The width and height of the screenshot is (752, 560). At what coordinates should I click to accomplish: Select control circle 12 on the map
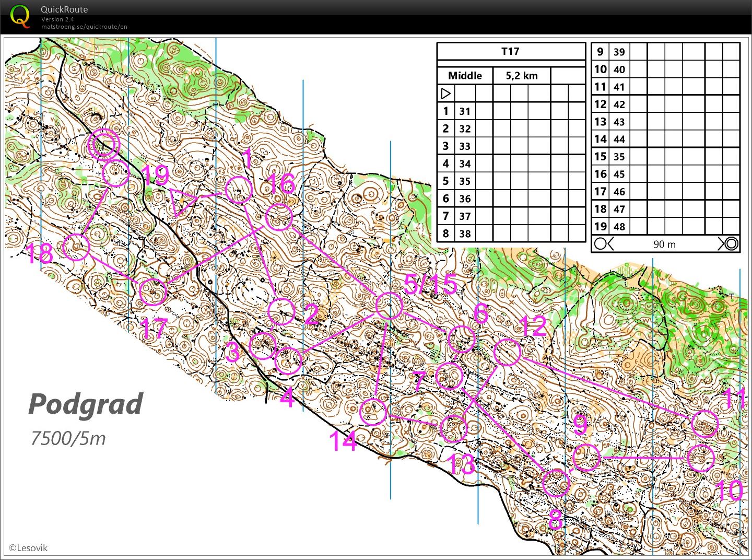[507, 352]
